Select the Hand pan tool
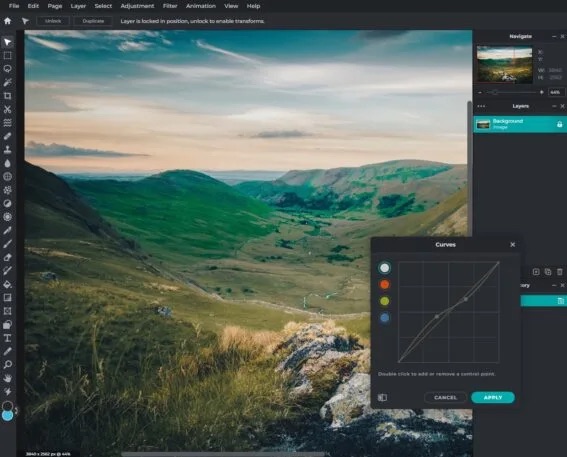The height and width of the screenshot is (457, 567). [x=7, y=378]
